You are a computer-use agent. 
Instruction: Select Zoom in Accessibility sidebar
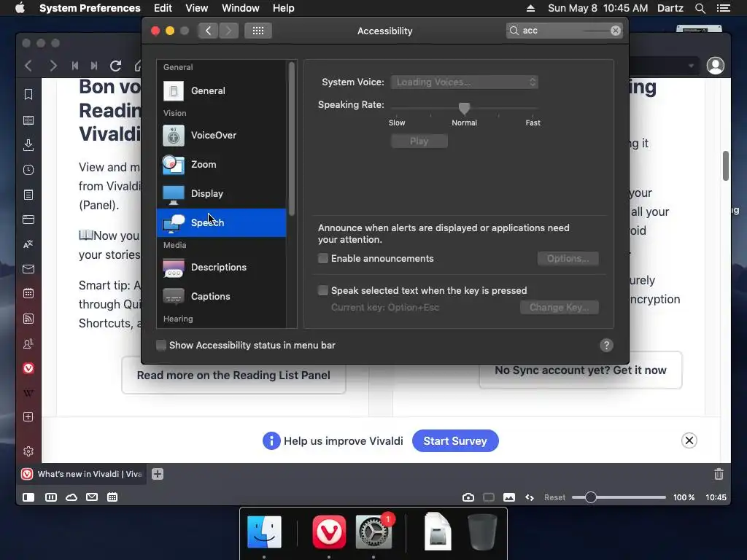(x=222, y=164)
